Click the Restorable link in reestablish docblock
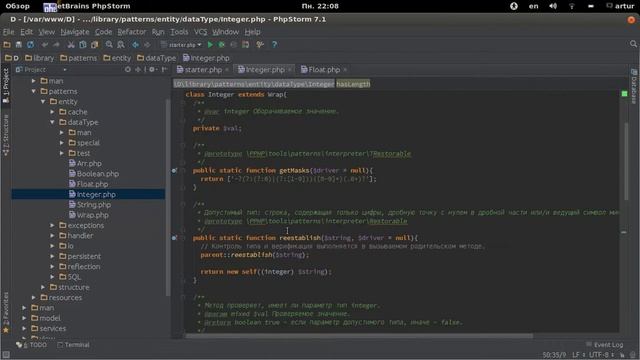The image size is (640, 360). coord(388,221)
